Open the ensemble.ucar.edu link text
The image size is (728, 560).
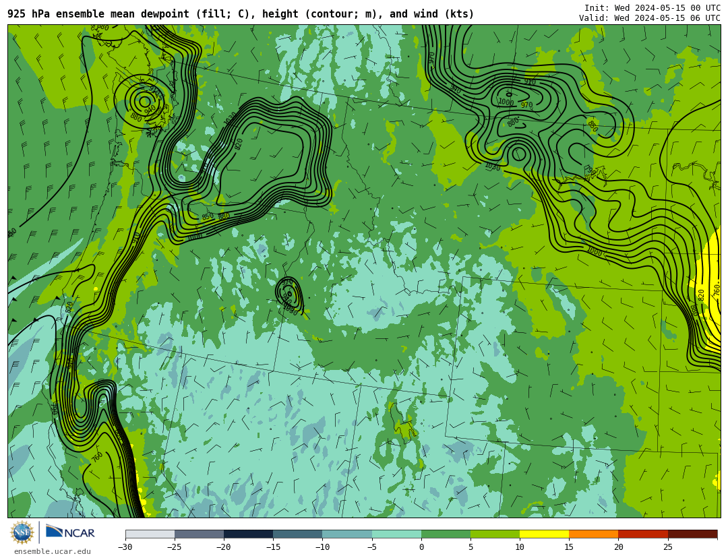pyautogui.click(x=53, y=552)
